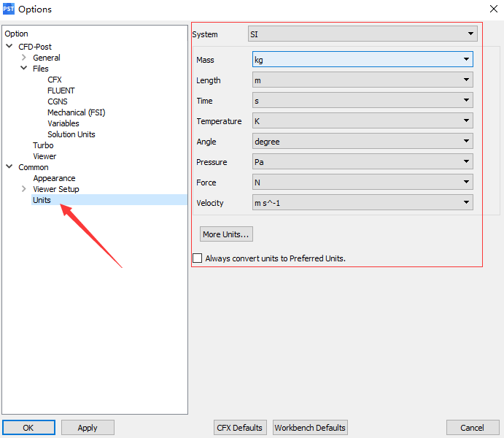
Task: Close the Options dialog window
Action: click(x=494, y=9)
